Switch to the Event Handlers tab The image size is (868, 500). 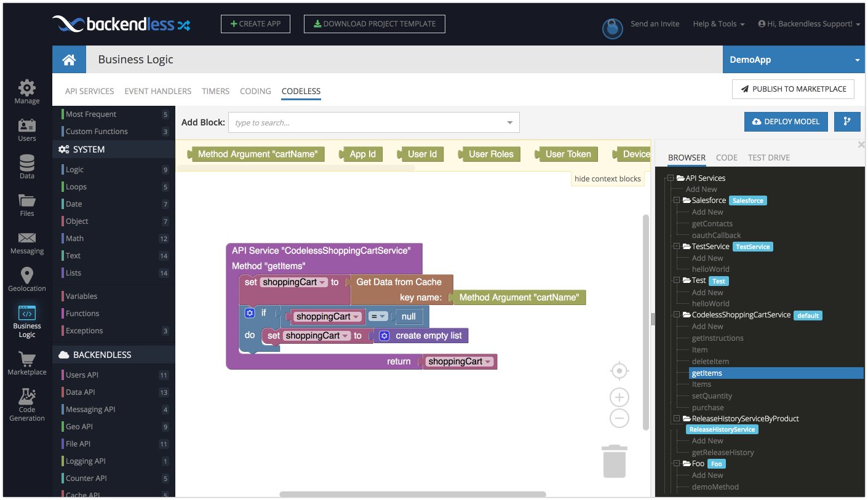(157, 91)
